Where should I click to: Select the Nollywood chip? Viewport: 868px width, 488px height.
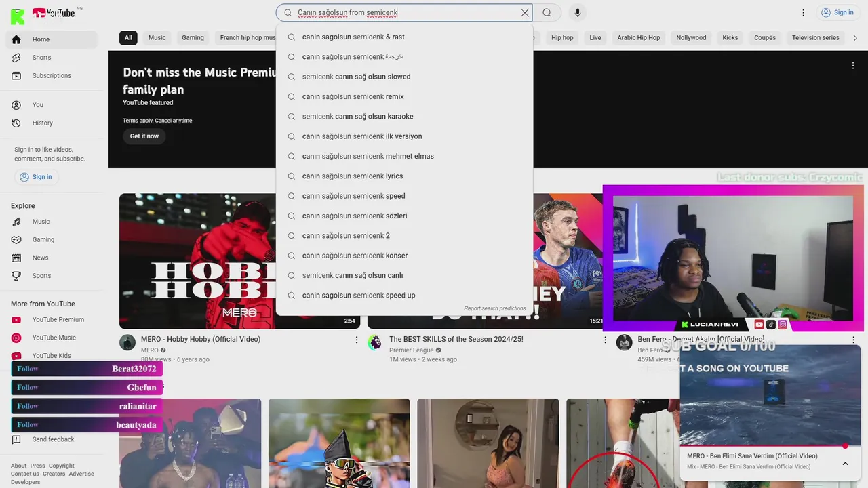point(691,38)
